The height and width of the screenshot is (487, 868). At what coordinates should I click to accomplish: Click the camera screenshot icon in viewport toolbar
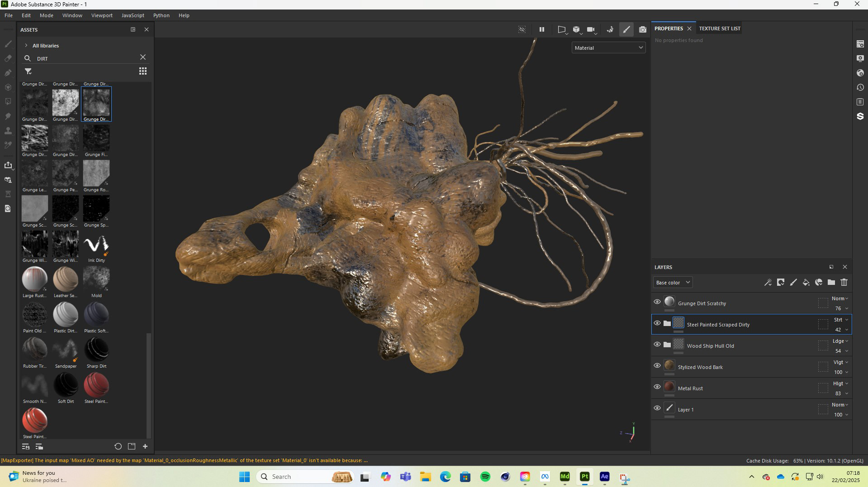coord(642,29)
